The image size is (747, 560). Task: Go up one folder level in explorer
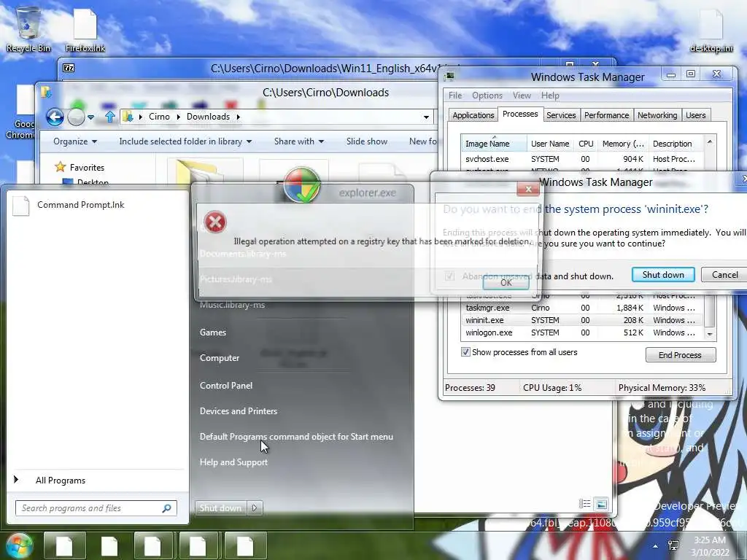(110, 117)
